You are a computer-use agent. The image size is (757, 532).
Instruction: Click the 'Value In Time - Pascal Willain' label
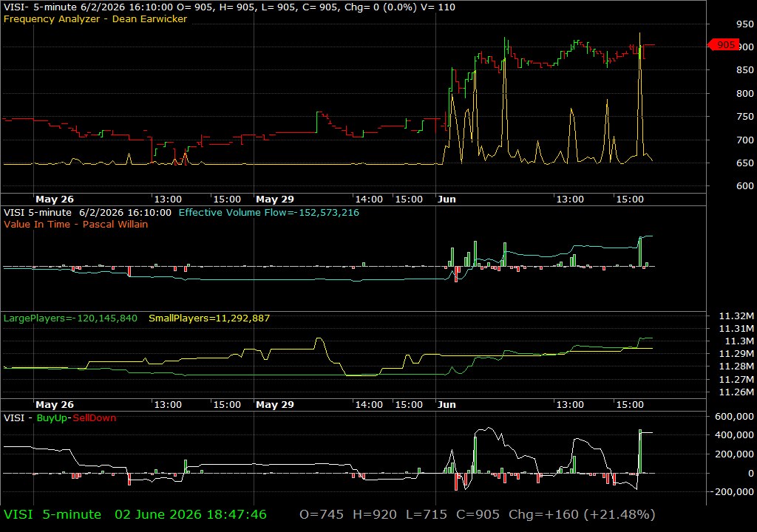pyautogui.click(x=76, y=225)
